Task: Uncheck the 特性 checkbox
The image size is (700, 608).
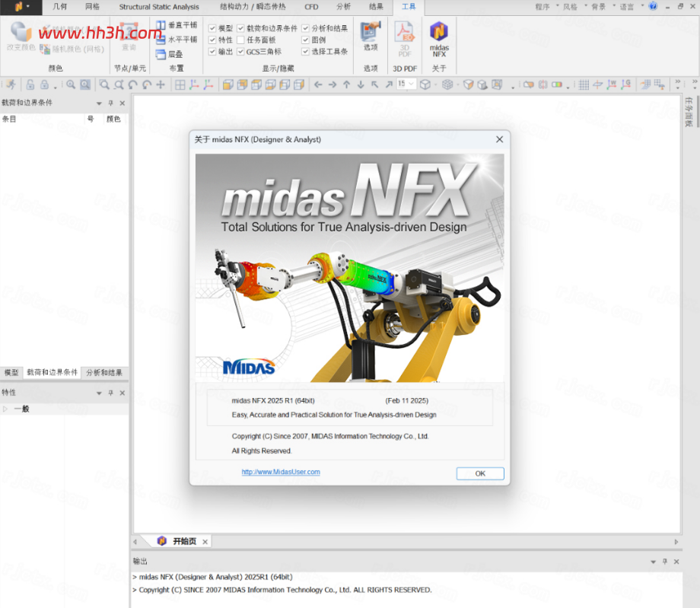Action: point(212,40)
